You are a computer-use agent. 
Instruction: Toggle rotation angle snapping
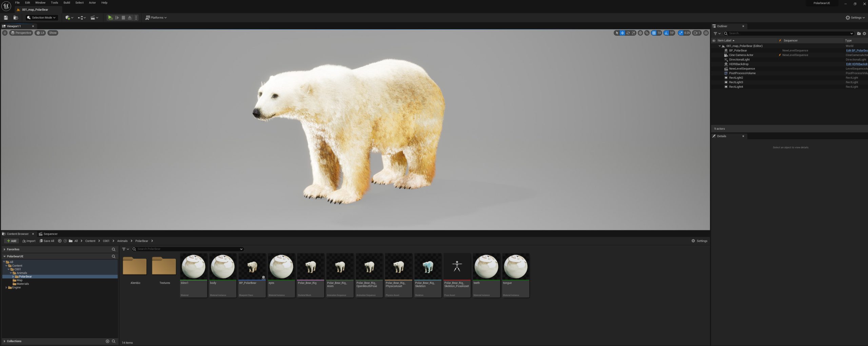[x=666, y=33]
